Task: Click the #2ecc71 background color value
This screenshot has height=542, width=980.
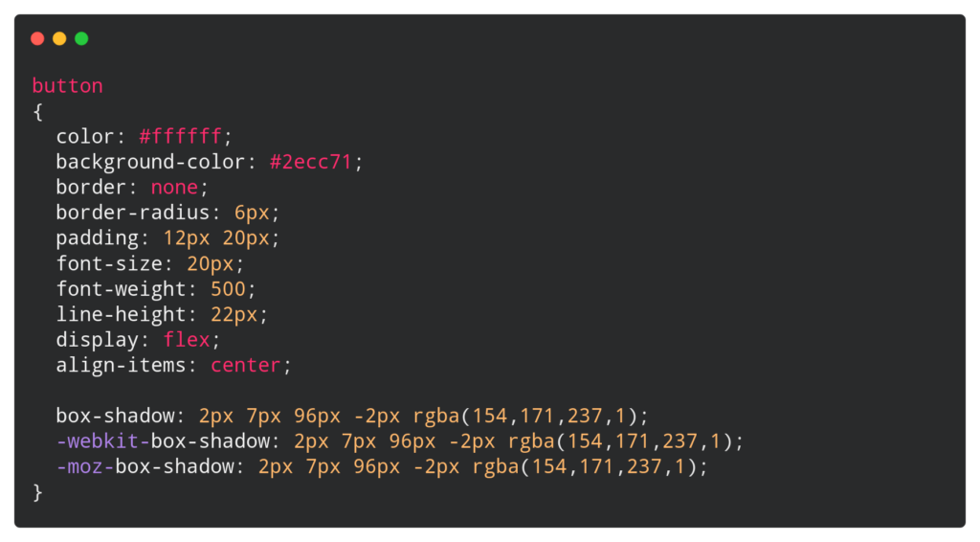Action: tap(311, 162)
